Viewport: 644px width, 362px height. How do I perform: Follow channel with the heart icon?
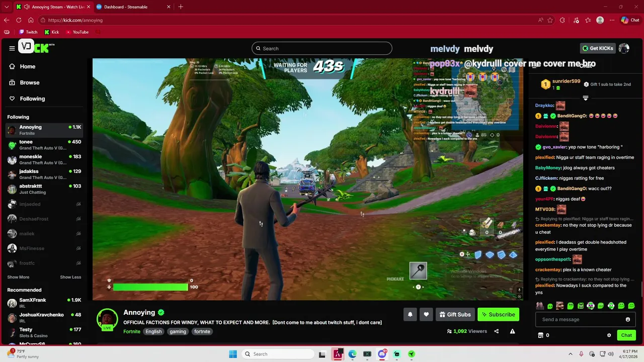(426, 315)
